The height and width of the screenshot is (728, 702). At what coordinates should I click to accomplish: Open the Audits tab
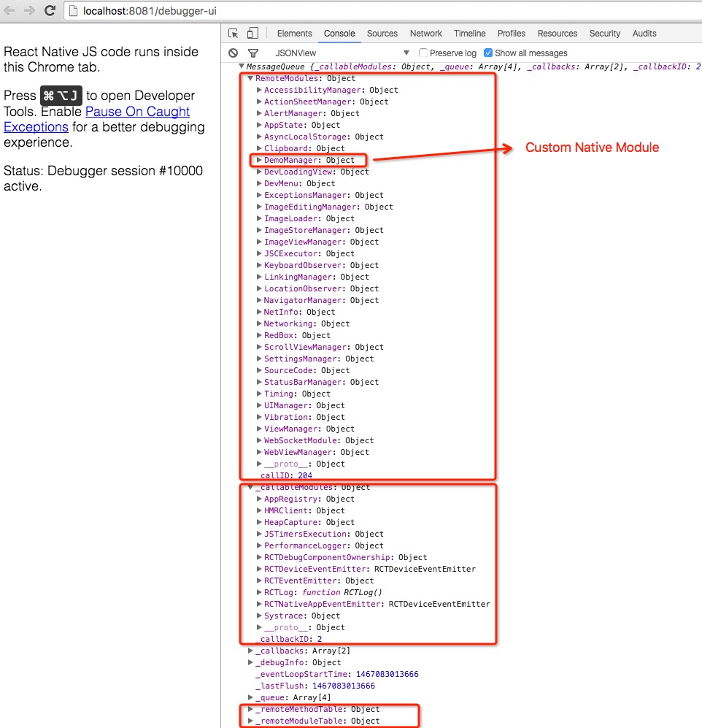[644, 34]
